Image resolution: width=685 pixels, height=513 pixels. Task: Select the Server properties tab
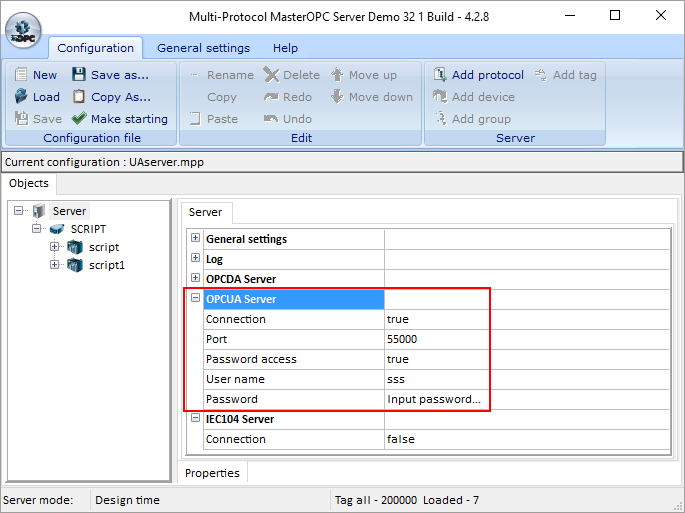pyautogui.click(x=205, y=212)
